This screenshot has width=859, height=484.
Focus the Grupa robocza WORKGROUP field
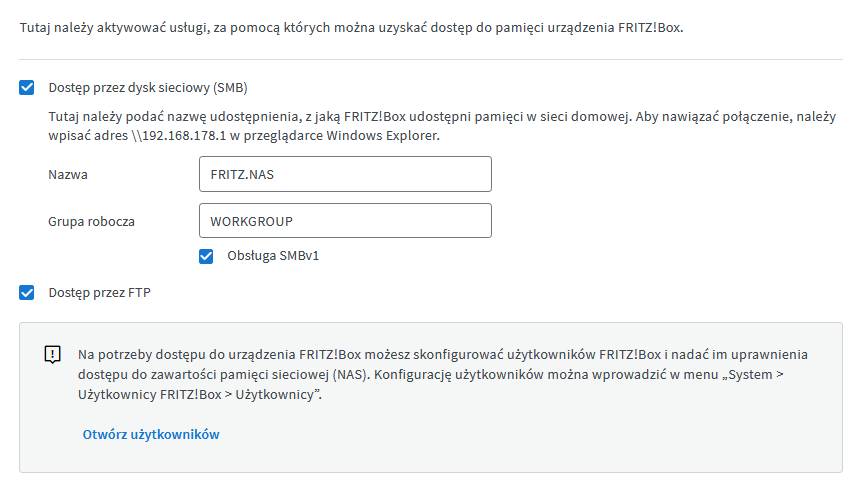click(x=345, y=221)
